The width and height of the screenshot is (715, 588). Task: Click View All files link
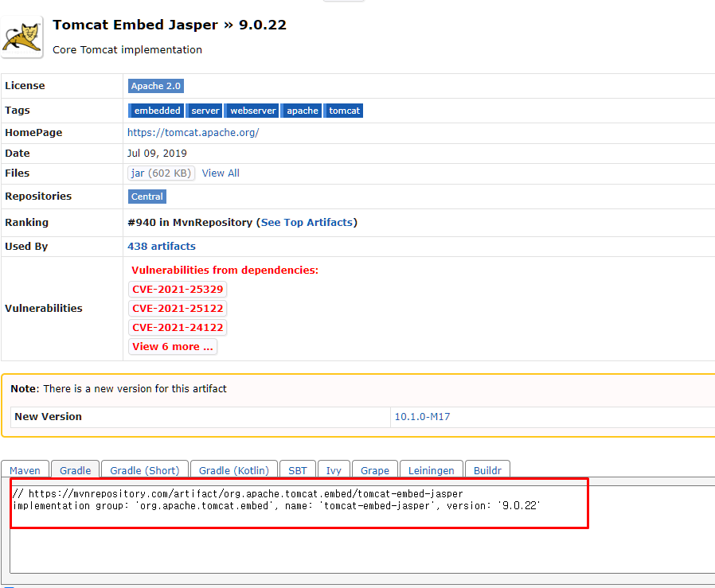click(221, 173)
